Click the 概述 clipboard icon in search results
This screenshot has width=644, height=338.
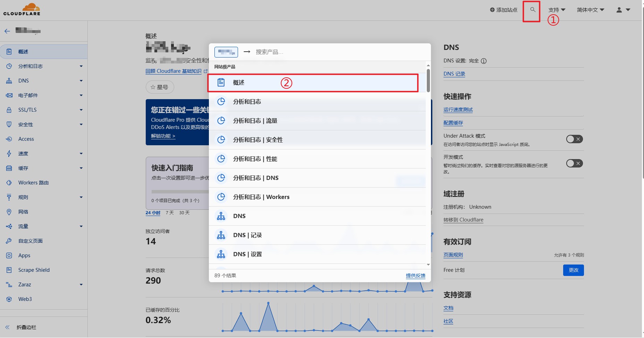point(221,83)
